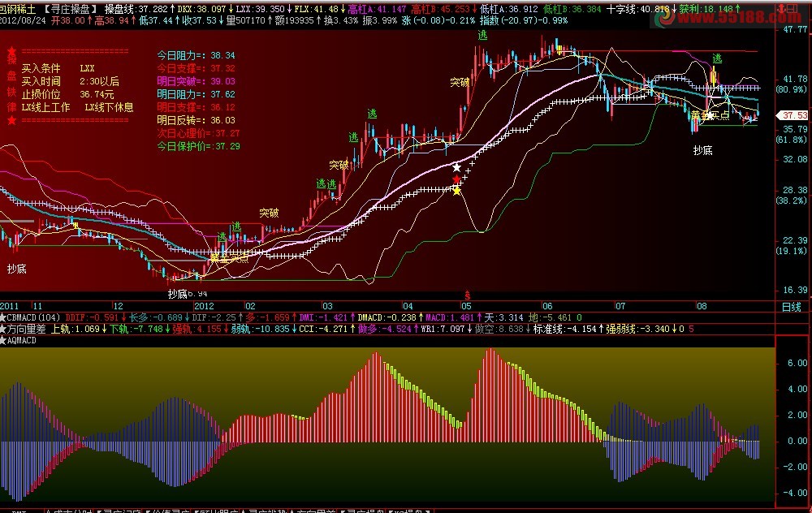The height and width of the screenshot is (513, 812).
Task: Click the red $ marker above the 05 date
Action: [467, 295]
